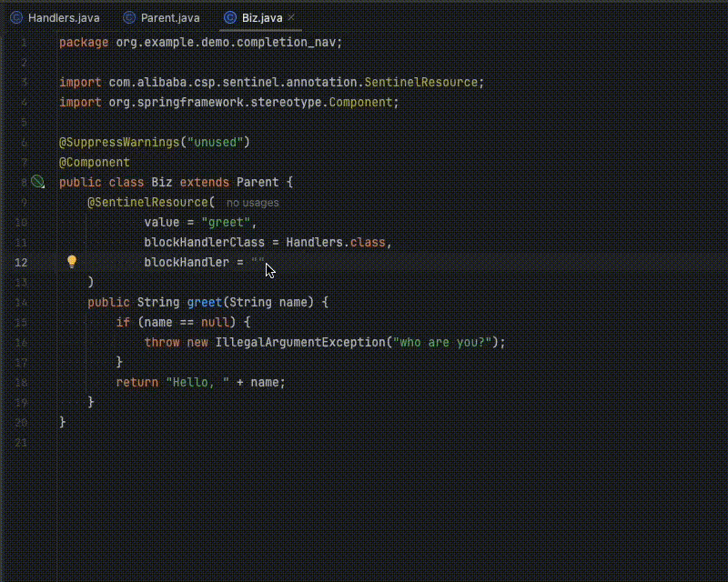Select the @SentinelResource annotation name
This screenshot has height=582, width=728.
point(147,202)
